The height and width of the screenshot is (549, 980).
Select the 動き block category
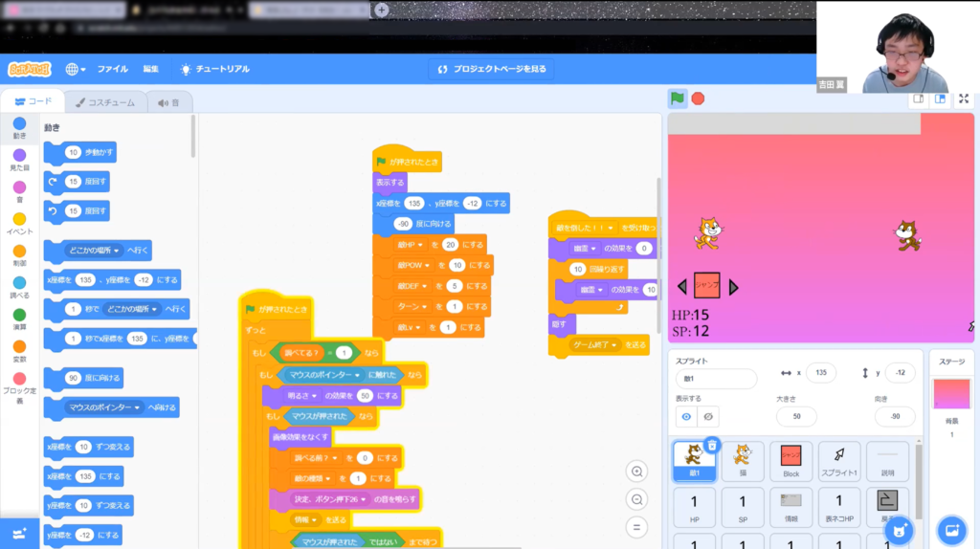point(19,128)
